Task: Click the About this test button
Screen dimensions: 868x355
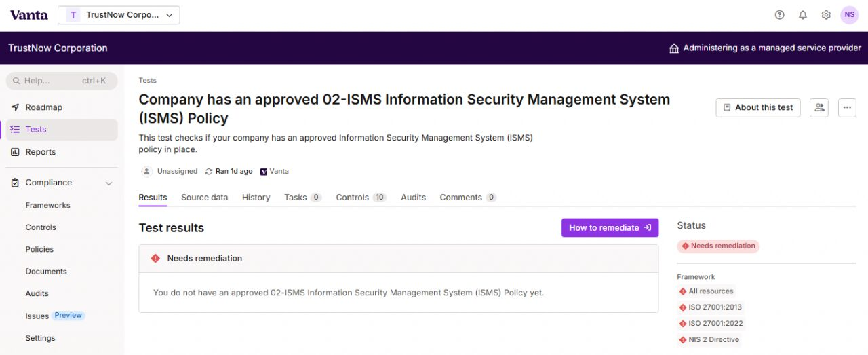Action: [758, 107]
